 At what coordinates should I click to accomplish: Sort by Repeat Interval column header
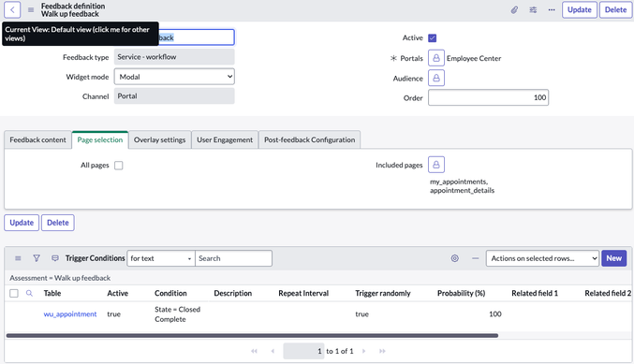tap(303, 293)
